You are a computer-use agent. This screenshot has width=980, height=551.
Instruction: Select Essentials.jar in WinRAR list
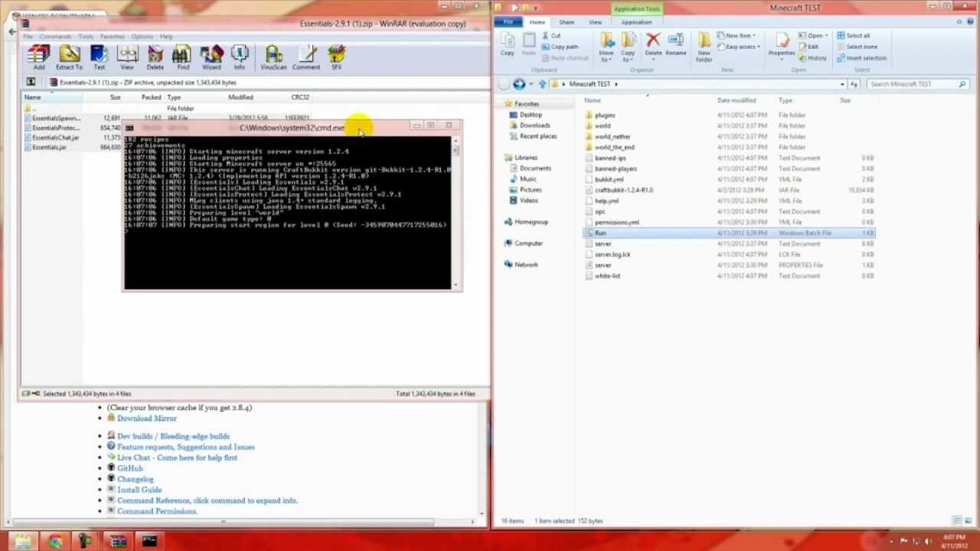click(x=49, y=147)
